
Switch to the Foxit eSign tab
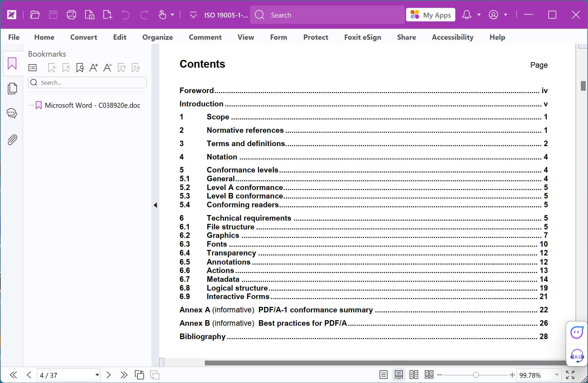pyautogui.click(x=362, y=37)
